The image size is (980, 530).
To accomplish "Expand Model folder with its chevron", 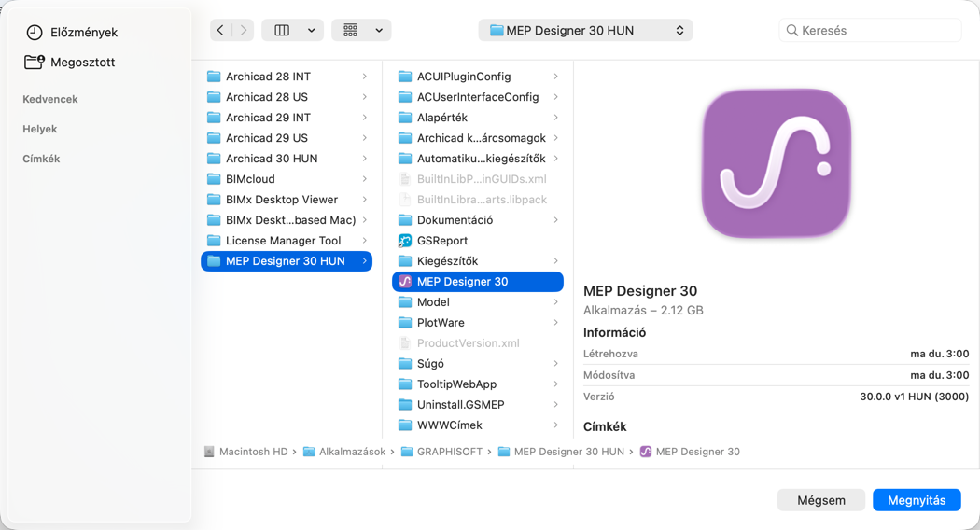I will [555, 302].
